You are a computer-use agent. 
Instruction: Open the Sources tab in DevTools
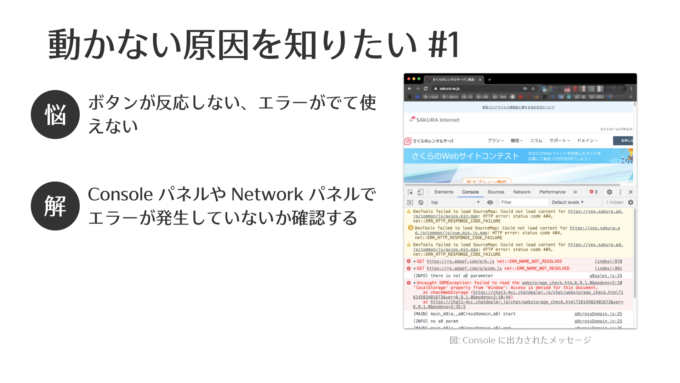[496, 192]
